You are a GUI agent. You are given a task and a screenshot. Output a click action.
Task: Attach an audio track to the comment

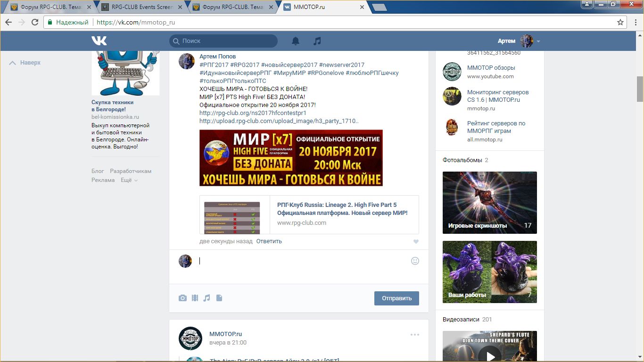click(x=206, y=298)
